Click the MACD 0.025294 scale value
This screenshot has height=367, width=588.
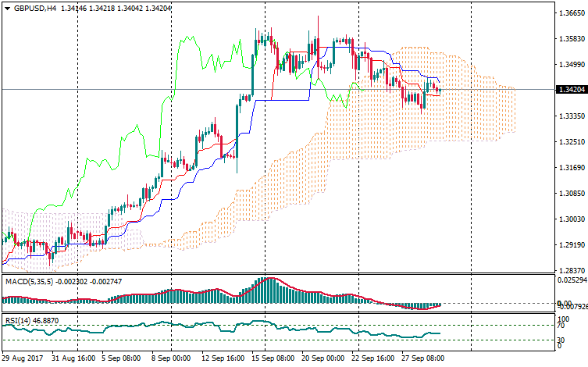[x=568, y=279]
